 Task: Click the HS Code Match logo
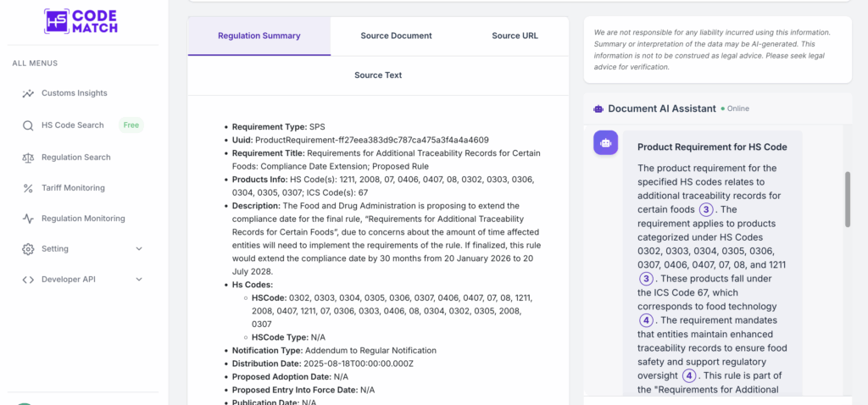tap(81, 21)
